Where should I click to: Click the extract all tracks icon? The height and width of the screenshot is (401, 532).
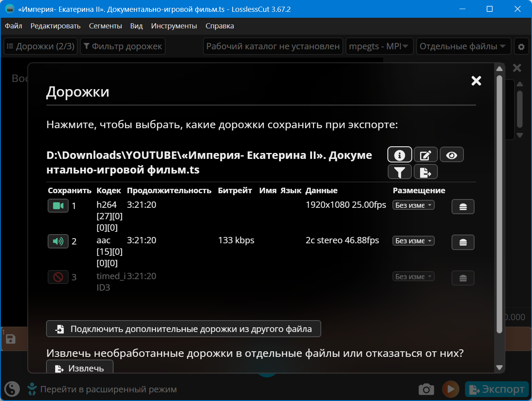[426, 172]
